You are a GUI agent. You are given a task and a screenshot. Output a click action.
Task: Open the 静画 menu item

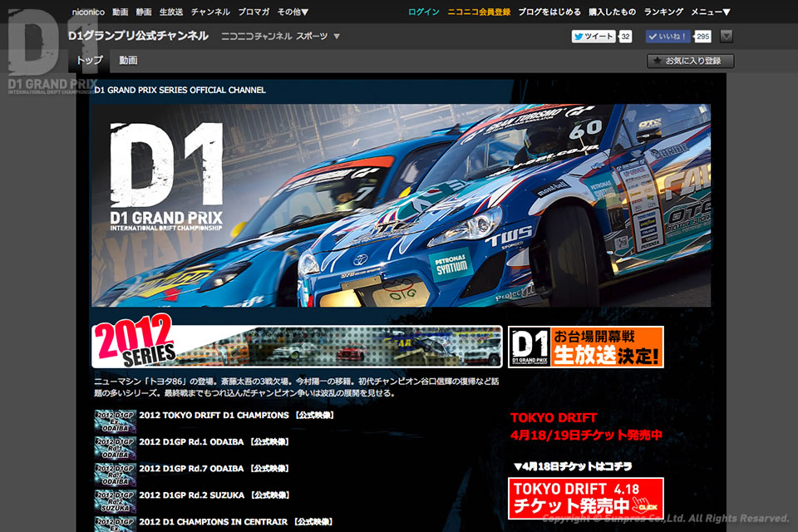(x=144, y=12)
